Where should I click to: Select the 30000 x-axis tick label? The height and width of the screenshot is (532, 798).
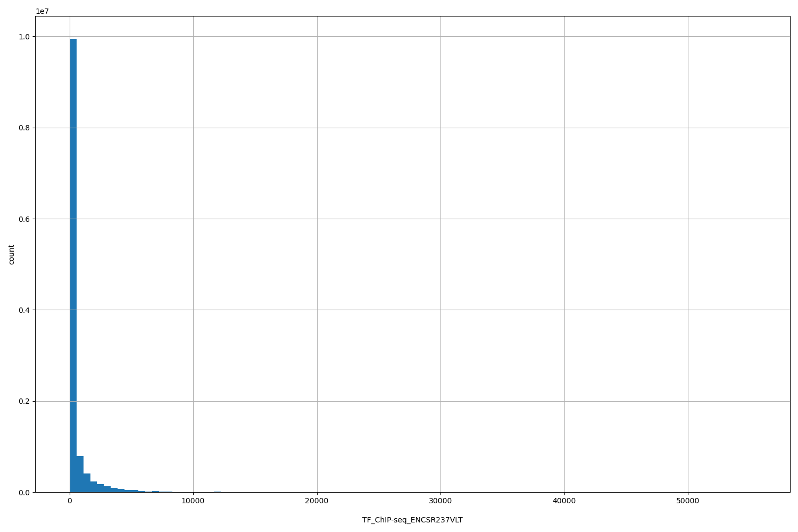(x=440, y=501)
